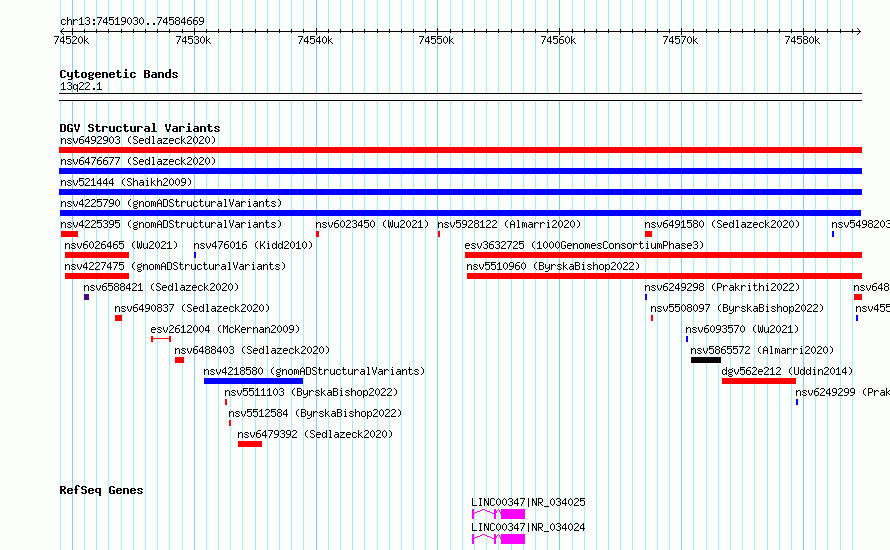The height and width of the screenshot is (550, 890).
Task: Select the red nsv4227475 variant bar
Action: tap(97, 276)
